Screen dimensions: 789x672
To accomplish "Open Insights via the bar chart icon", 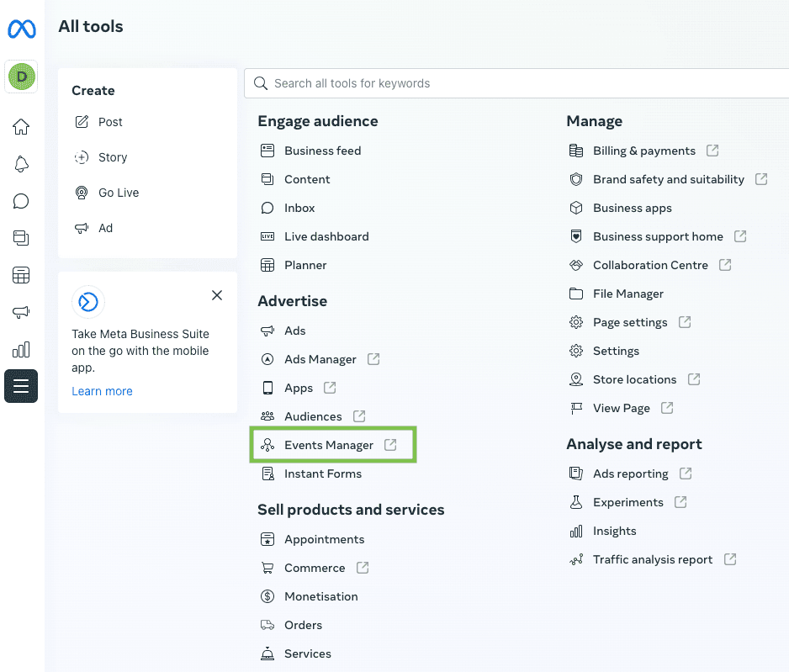I will point(21,349).
